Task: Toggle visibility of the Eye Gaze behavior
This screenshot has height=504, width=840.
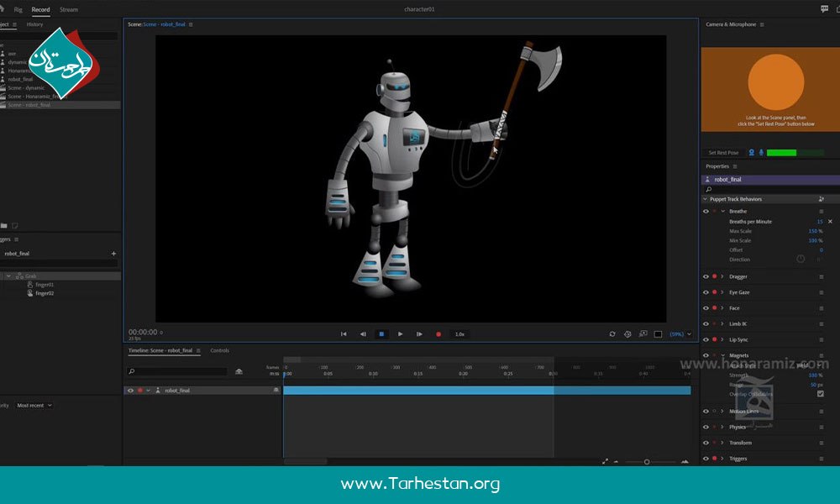Action: [x=706, y=292]
